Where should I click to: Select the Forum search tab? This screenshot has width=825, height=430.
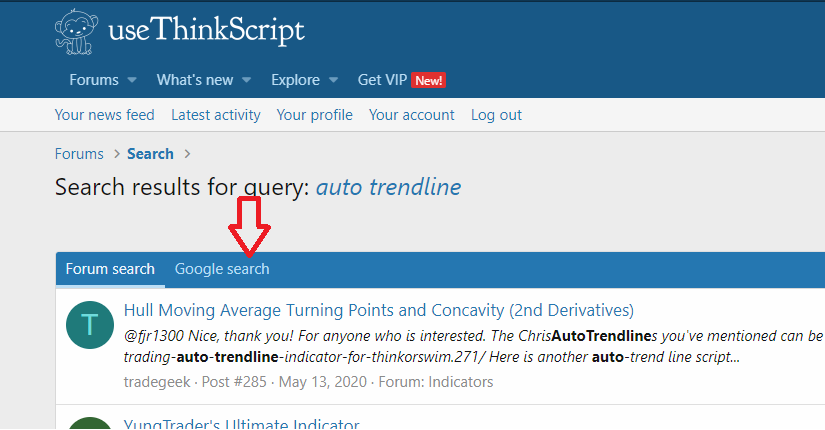pos(110,269)
